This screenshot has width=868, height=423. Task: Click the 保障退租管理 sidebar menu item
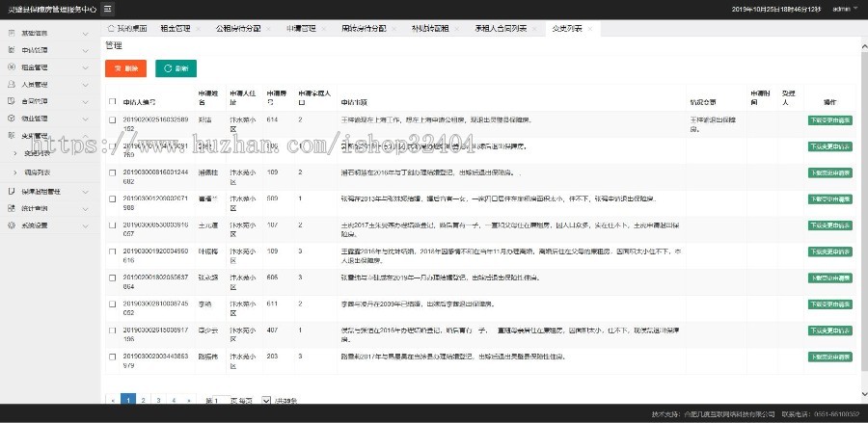(x=50, y=192)
